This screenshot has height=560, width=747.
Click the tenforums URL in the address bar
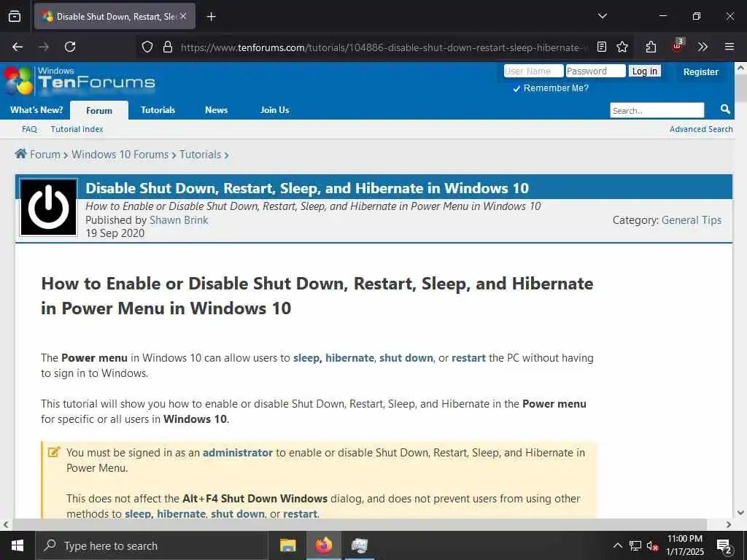pos(384,47)
